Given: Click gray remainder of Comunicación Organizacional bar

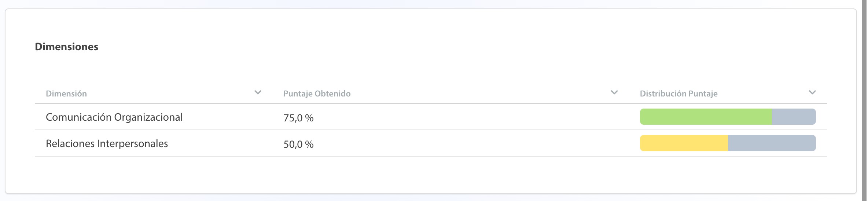Looking at the screenshot, I should pos(794,117).
